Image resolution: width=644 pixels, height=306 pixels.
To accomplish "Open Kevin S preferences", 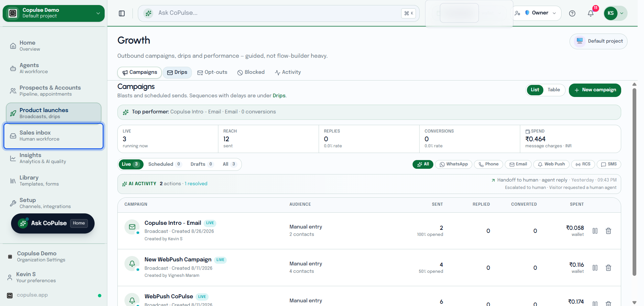I will pyautogui.click(x=54, y=277).
